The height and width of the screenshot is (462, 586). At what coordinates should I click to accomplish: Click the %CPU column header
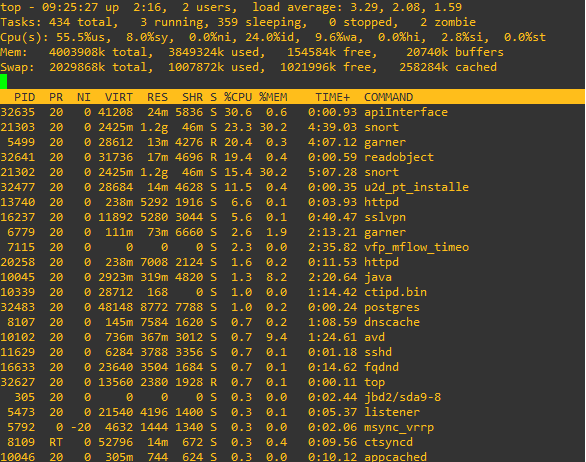[x=238, y=97]
